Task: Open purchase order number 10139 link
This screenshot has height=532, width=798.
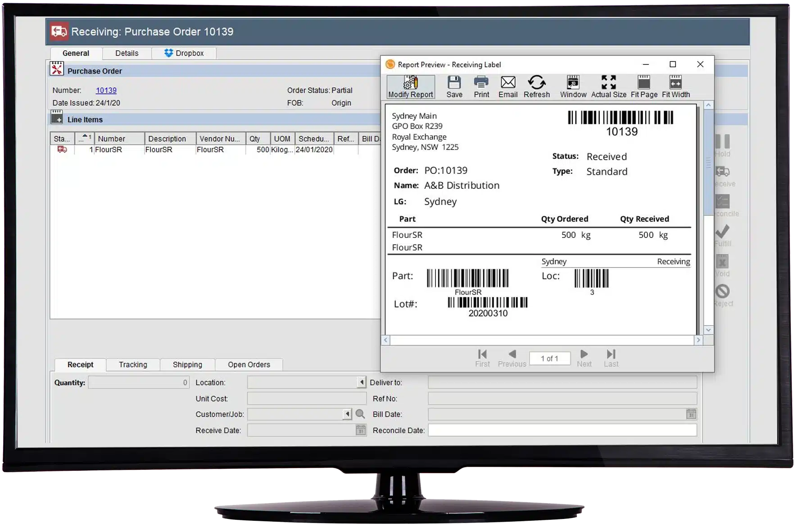Action: 106,90
